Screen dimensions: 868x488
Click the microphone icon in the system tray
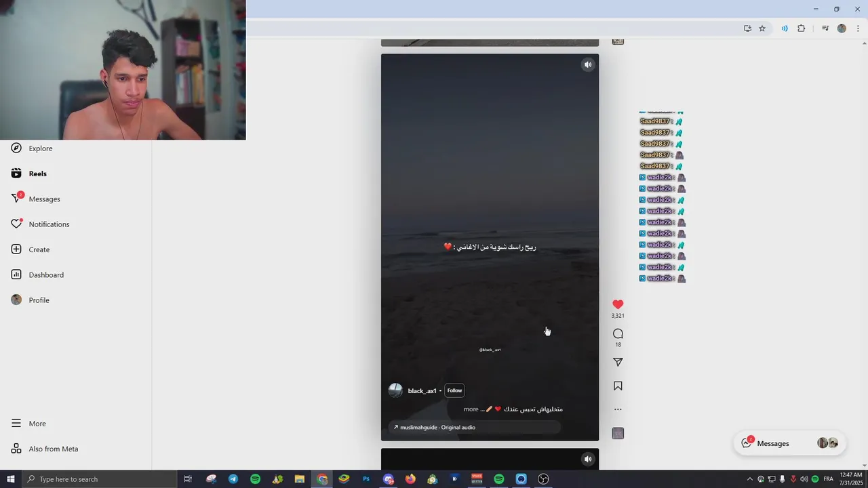coord(783,479)
